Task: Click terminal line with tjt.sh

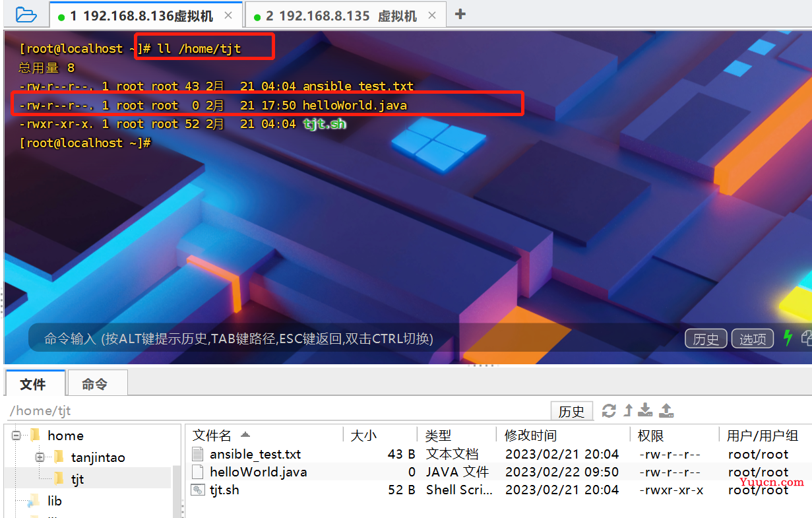Action: pyautogui.click(x=183, y=123)
